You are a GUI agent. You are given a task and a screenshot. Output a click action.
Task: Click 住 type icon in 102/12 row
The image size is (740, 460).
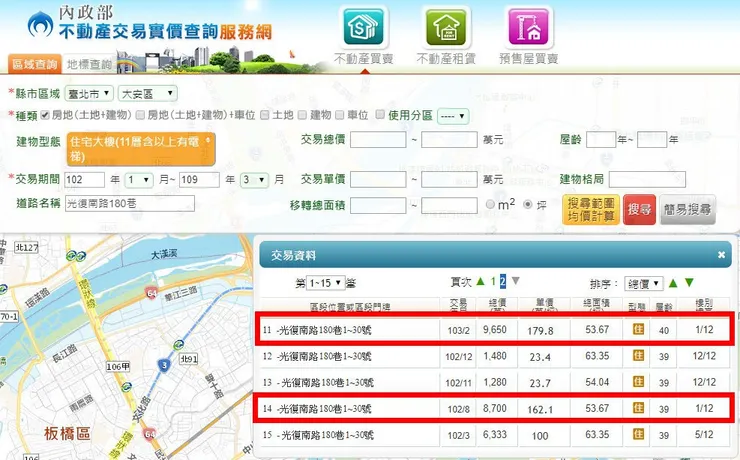pos(638,356)
